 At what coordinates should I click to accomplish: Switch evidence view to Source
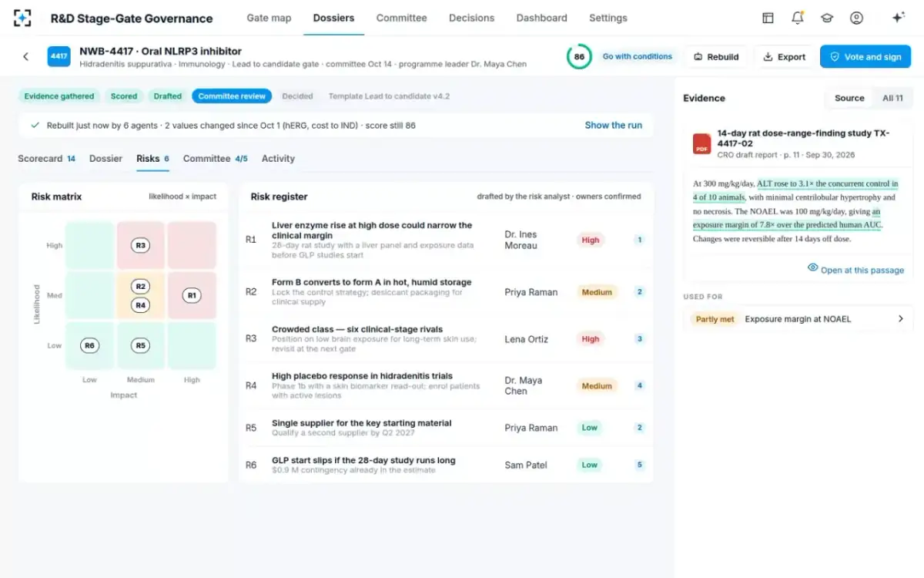click(x=849, y=98)
